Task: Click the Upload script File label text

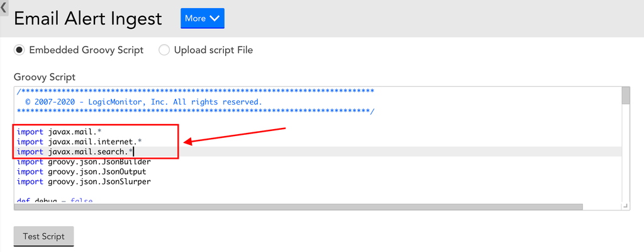Action: click(214, 50)
